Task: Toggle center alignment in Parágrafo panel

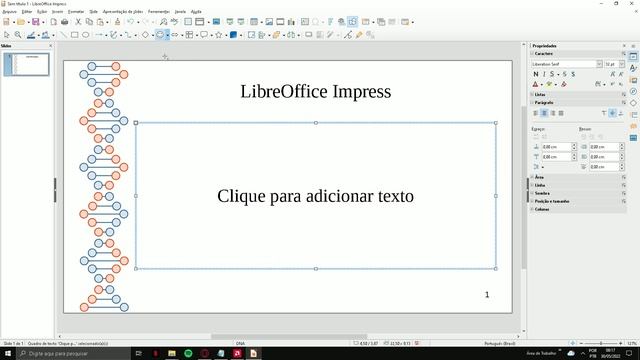Action: 544,113
